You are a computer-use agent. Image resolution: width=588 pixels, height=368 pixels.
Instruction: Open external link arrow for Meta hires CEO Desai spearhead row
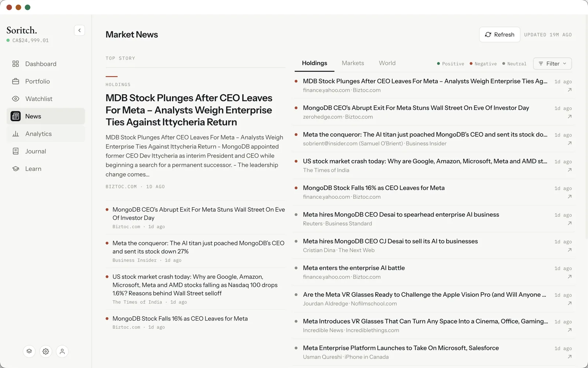coord(570,223)
